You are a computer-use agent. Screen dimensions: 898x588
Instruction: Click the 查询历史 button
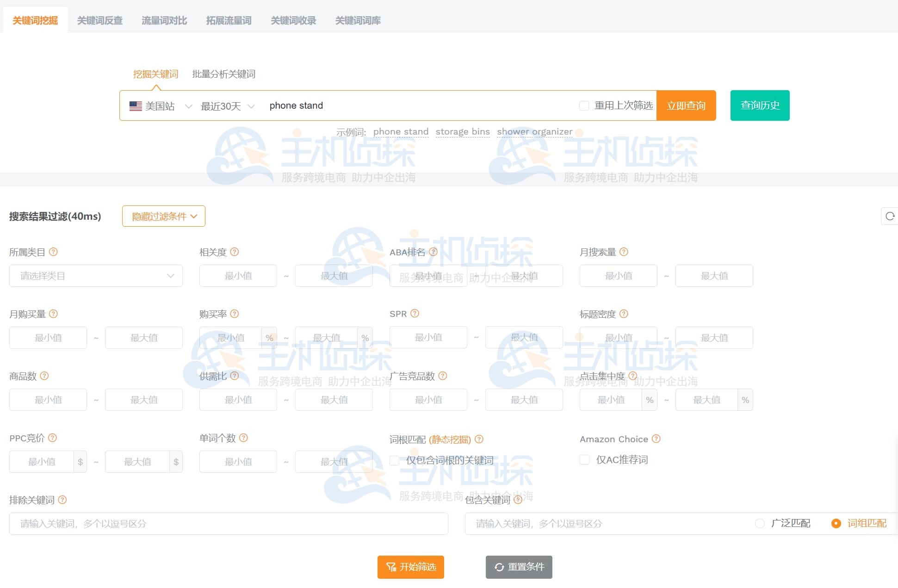tap(760, 105)
